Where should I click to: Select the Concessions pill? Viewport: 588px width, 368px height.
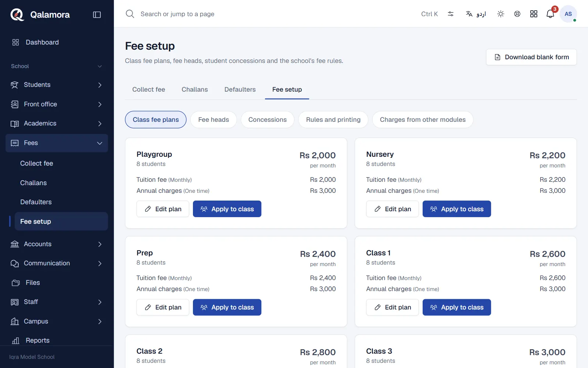pos(268,120)
